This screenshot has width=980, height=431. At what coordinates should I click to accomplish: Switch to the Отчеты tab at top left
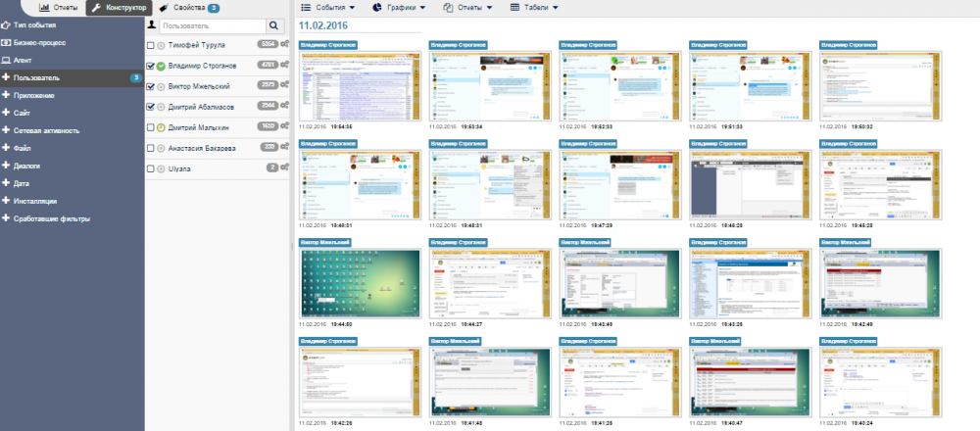[58, 8]
